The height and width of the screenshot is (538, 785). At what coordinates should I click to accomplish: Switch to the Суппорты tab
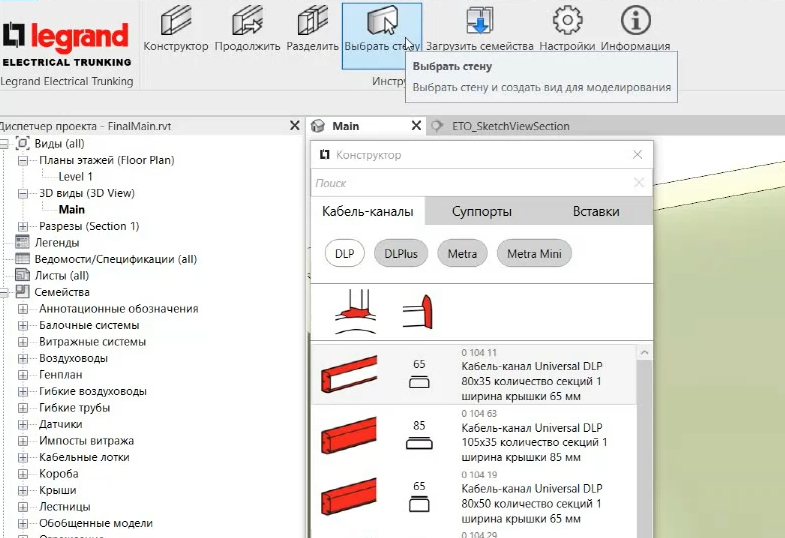point(482,211)
